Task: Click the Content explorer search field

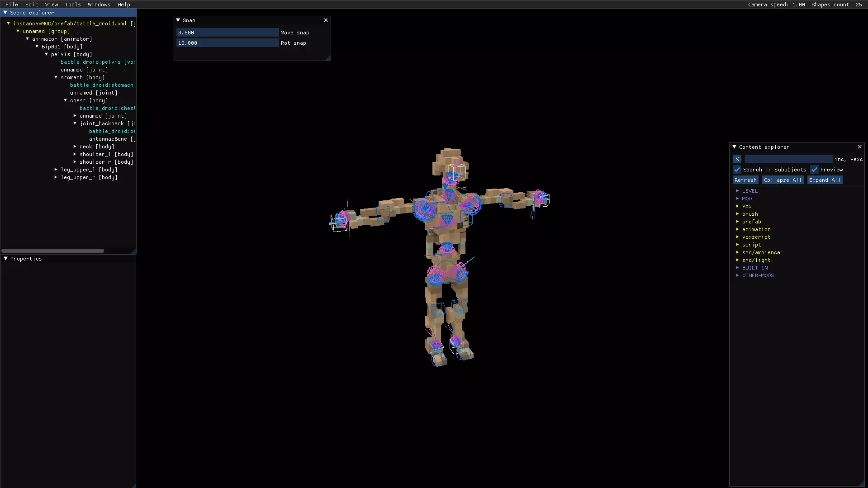Action: 788,159
